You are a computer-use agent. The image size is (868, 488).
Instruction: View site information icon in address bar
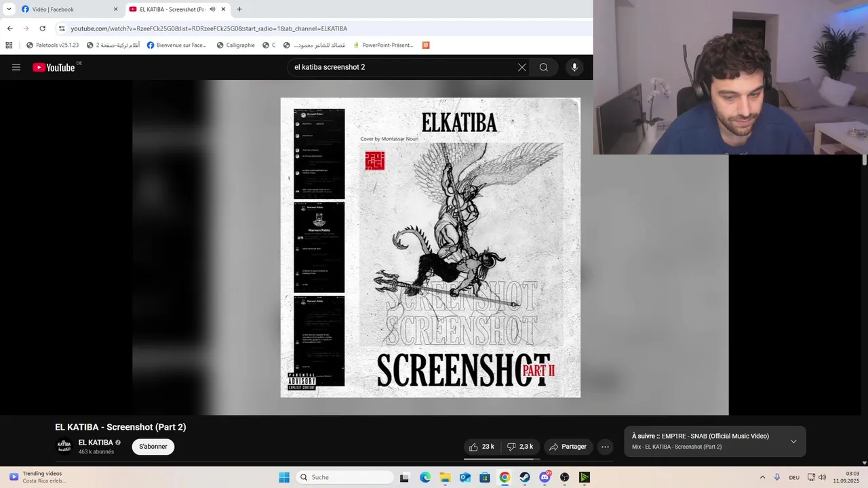click(x=62, y=28)
